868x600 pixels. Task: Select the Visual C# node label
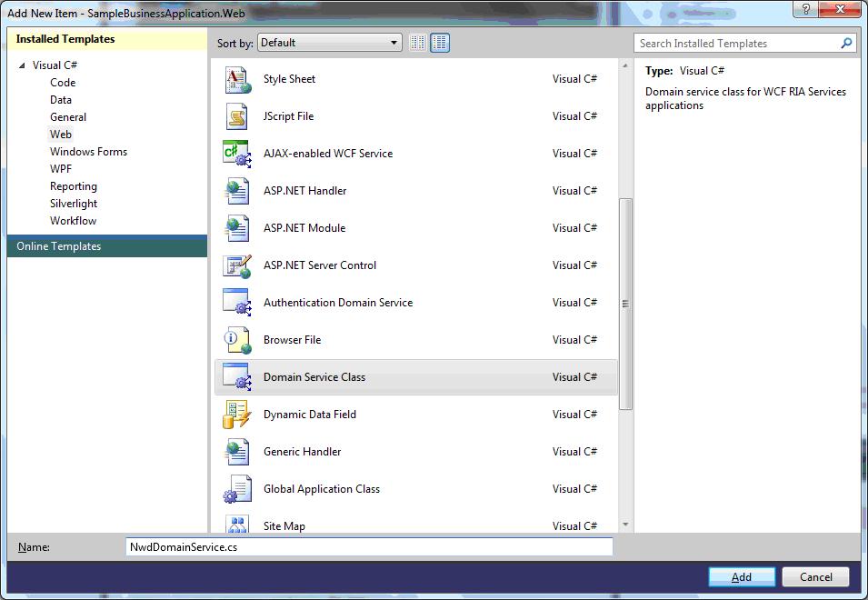tap(55, 65)
